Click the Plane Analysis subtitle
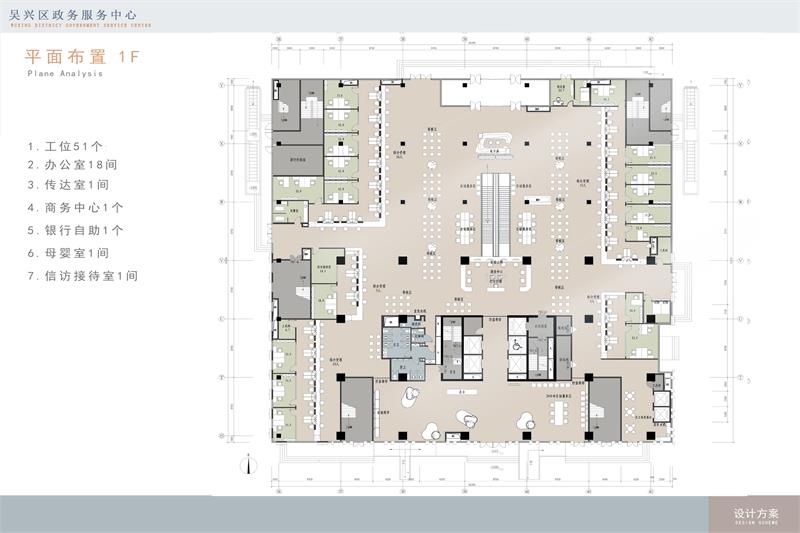800x533 pixels. coord(66,74)
